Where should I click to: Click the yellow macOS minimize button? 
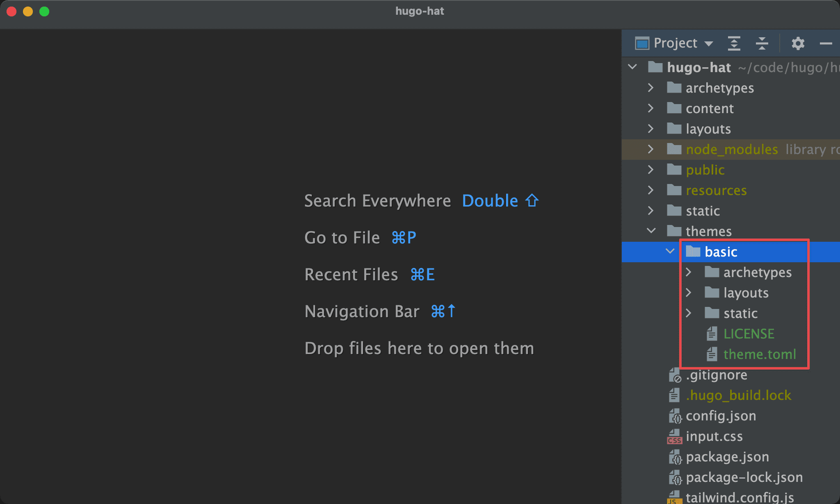[28, 11]
